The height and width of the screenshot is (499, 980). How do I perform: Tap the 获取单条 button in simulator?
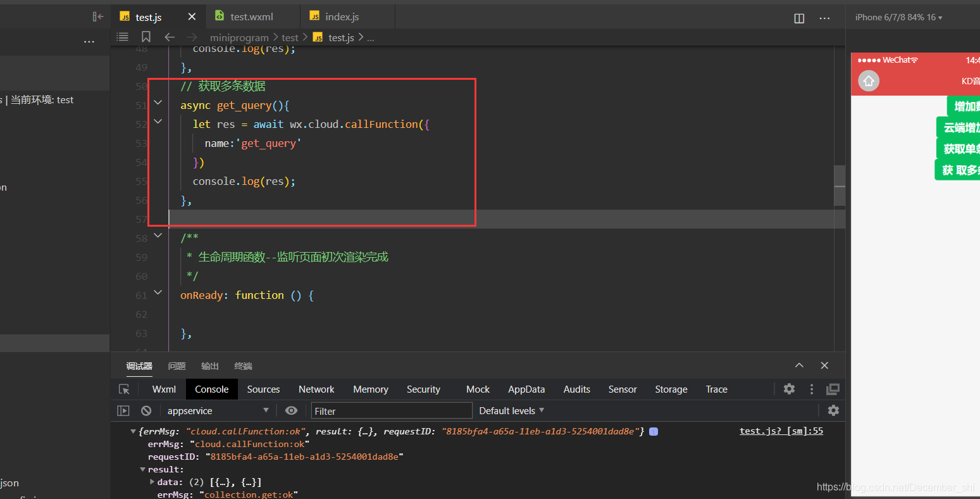(958, 149)
